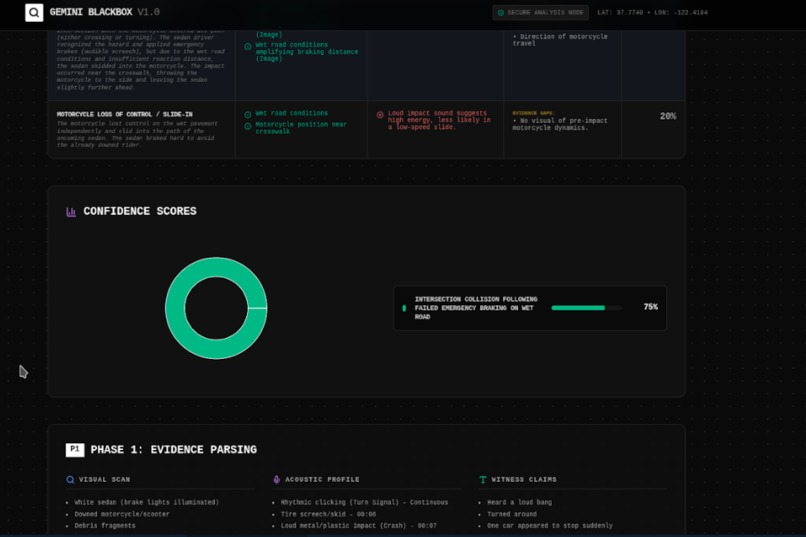
Task: Click 'Direction of motorcycle travel' bullet
Action: (x=562, y=40)
